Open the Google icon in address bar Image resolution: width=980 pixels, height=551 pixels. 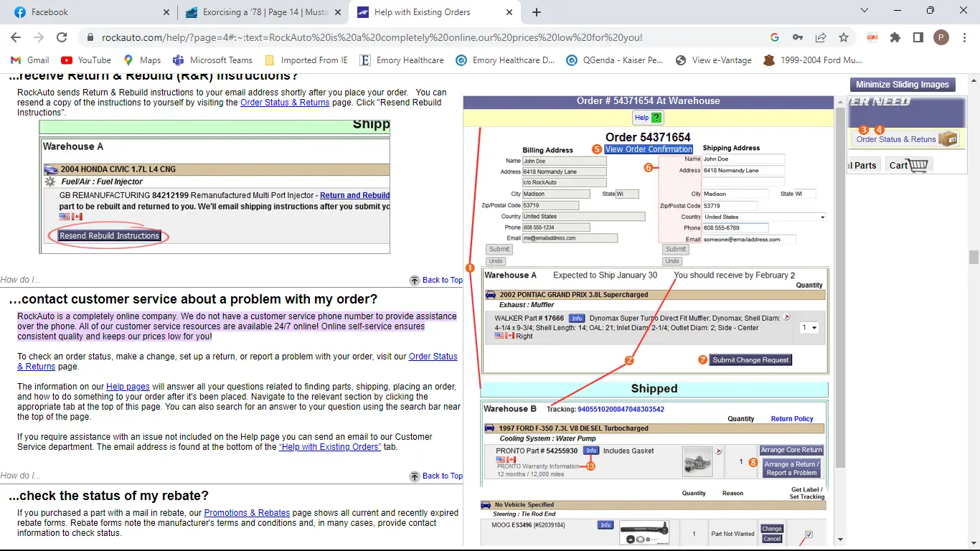775,37
